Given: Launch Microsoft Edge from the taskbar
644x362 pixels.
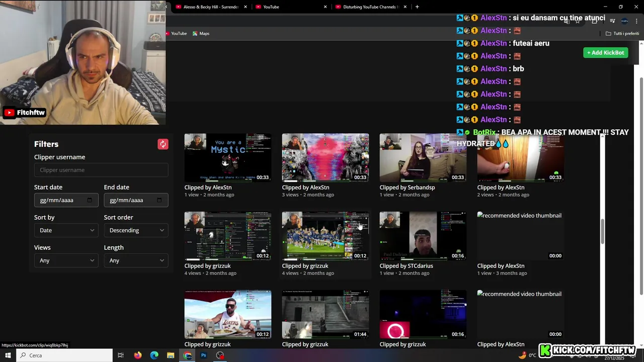Looking at the screenshot, I should (x=154, y=355).
